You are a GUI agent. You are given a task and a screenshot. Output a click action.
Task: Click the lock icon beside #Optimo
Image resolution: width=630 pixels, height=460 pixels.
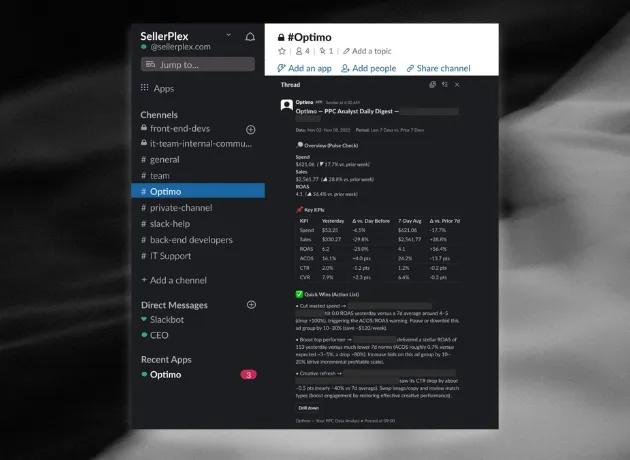tap(281, 37)
